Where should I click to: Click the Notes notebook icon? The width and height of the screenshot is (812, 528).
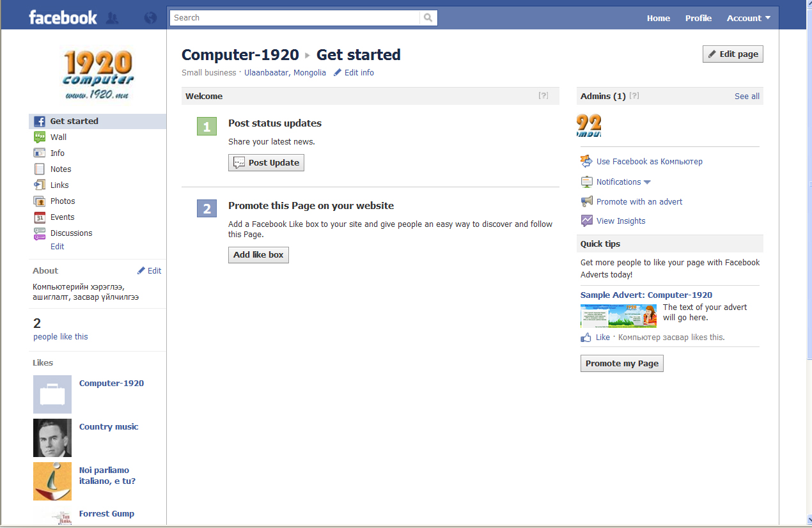40,169
